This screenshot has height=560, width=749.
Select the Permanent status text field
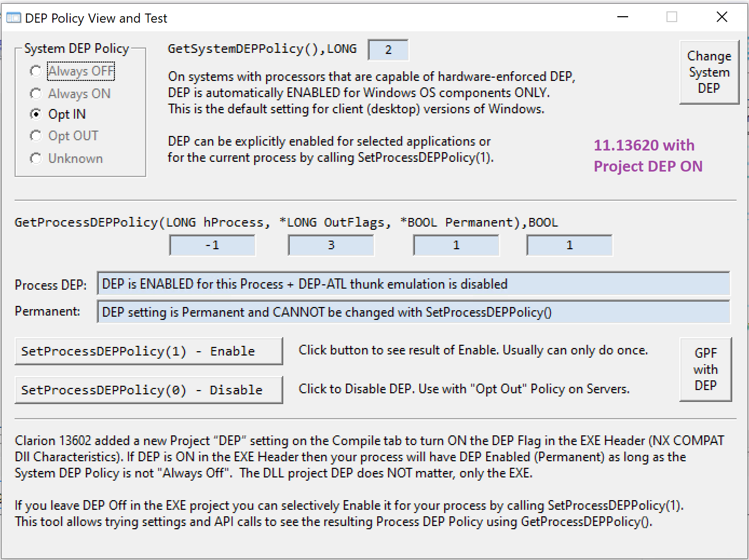413,312
